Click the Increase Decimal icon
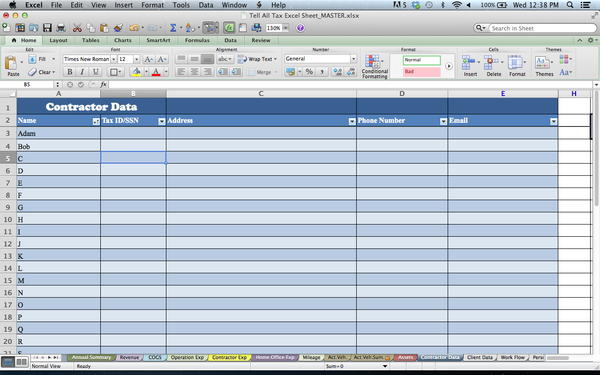Viewport: 600px width, 375px height. pos(338,72)
